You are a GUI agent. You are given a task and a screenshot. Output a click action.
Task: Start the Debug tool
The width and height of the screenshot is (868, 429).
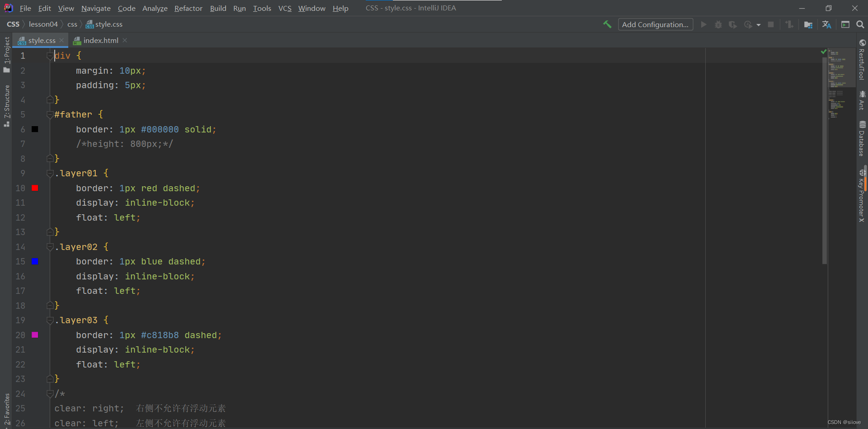click(x=718, y=24)
